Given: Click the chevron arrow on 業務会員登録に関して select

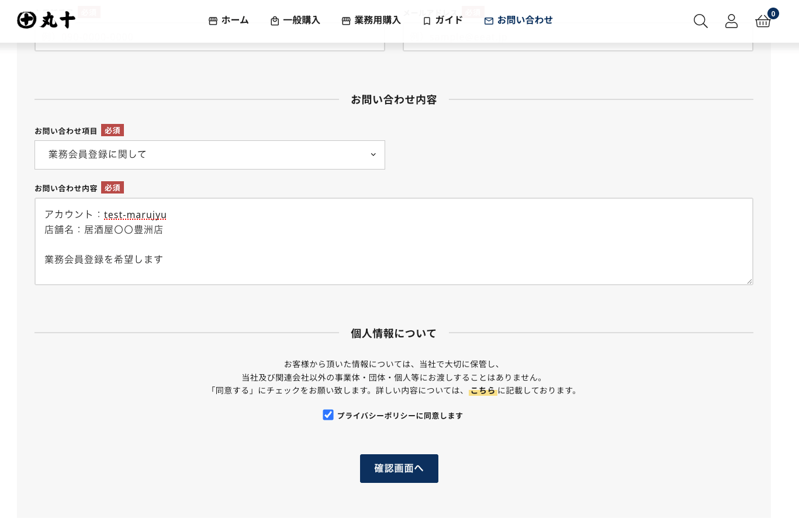Looking at the screenshot, I should 373,155.
